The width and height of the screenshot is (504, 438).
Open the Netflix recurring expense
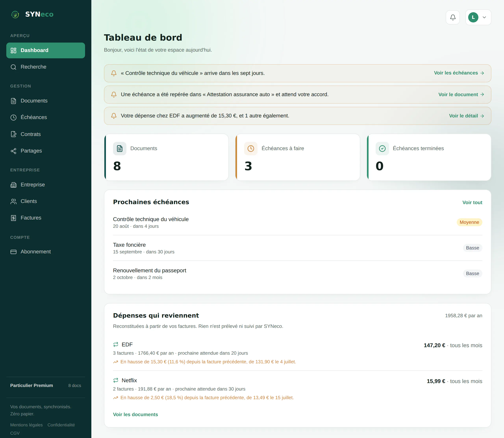[297, 389]
